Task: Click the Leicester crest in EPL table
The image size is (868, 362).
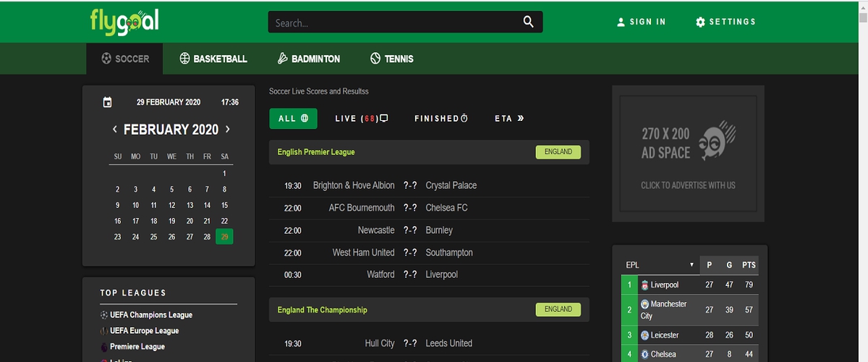Action: 644,335
